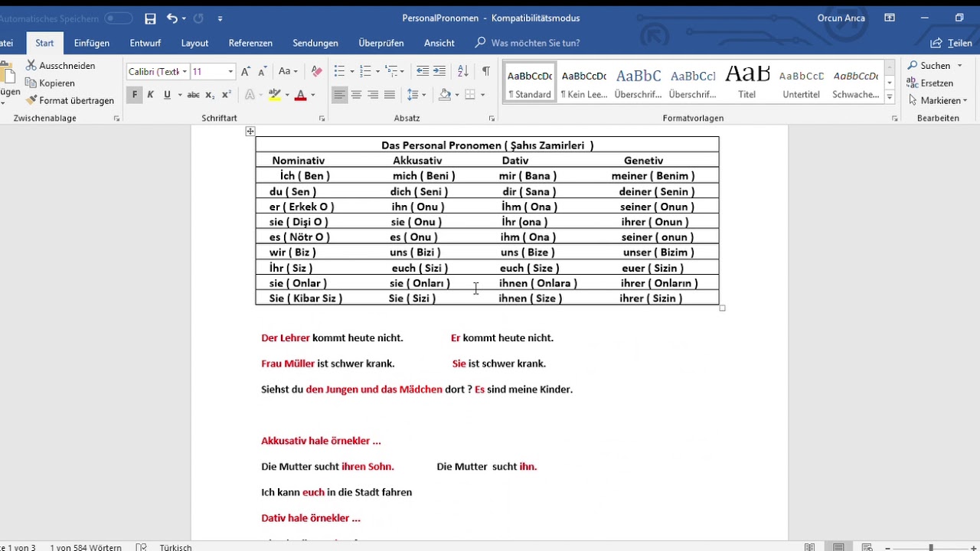Click the Redo icon in quick access toolbar

[199, 18]
